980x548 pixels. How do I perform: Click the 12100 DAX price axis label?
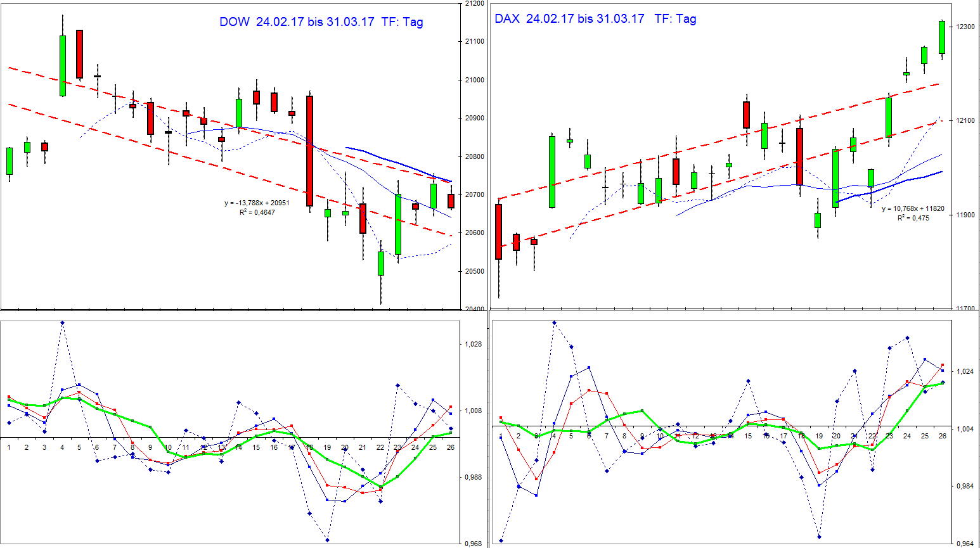click(x=965, y=121)
